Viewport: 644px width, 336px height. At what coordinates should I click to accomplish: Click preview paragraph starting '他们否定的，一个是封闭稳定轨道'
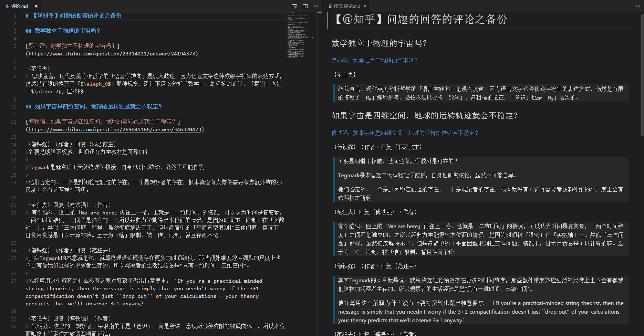click(481, 194)
